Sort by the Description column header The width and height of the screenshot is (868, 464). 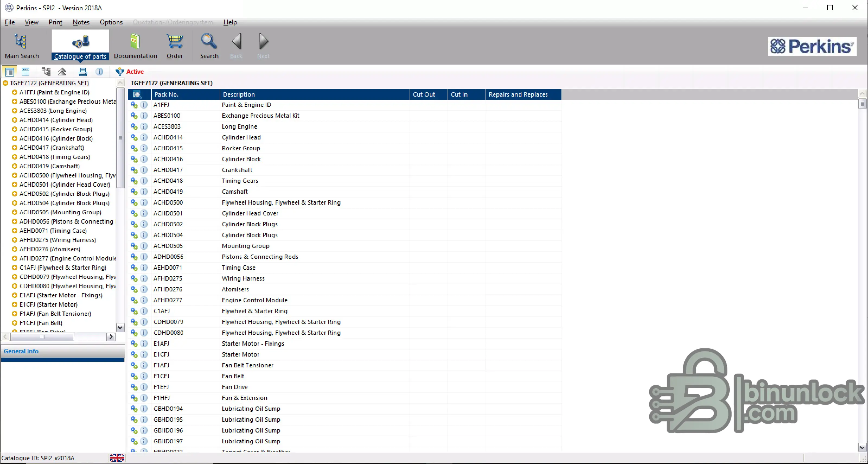(x=315, y=95)
